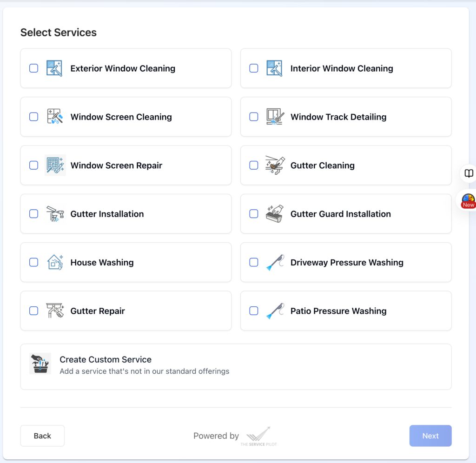The height and width of the screenshot is (463, 476).
Task: Open the documentation book icon on the right edge
Action: click(x=469, y=173)
